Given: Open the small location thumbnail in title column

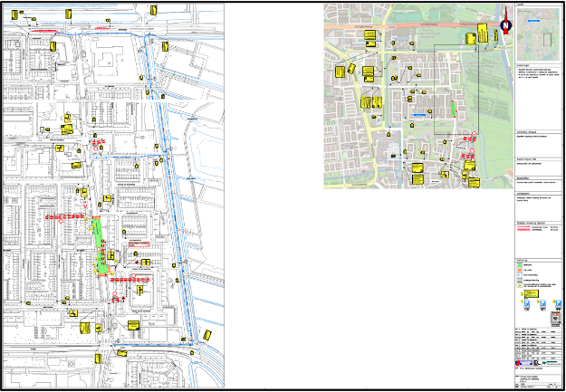Looking at the screenshot, I should 538,34.
